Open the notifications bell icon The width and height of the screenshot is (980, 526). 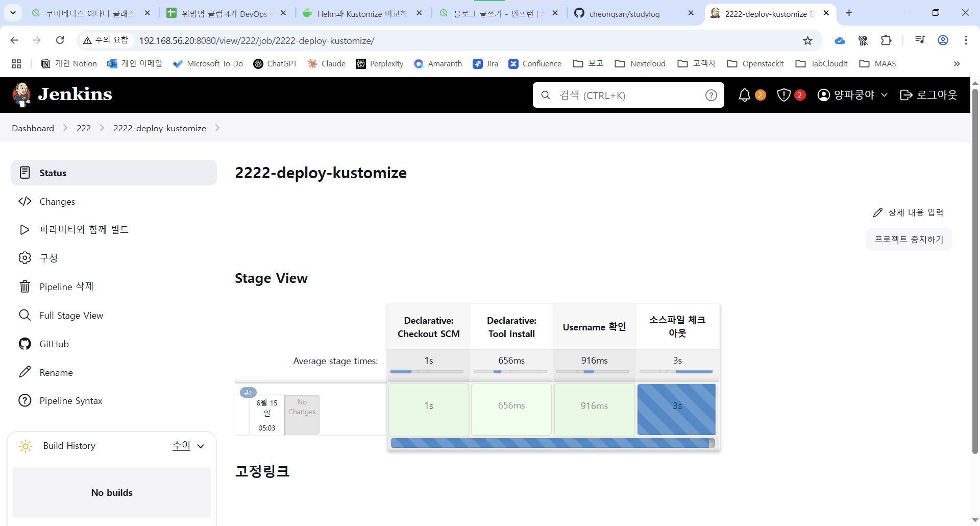coord(745,95)
